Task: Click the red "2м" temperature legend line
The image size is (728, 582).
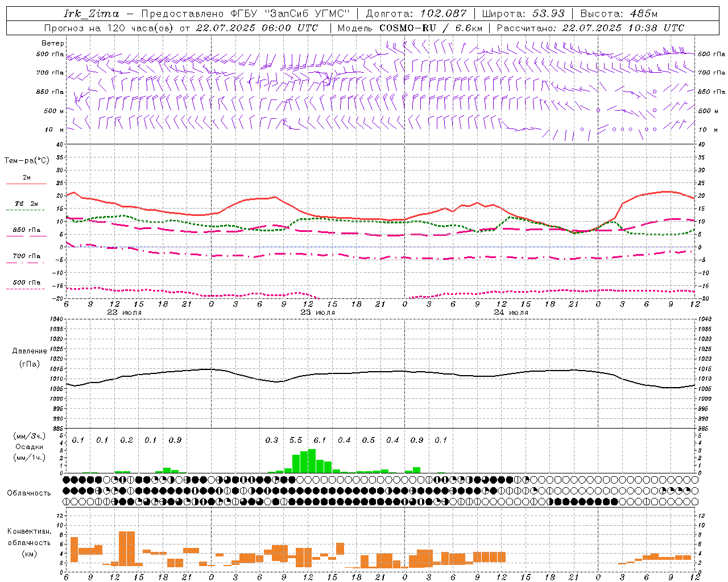Action: 26,184
